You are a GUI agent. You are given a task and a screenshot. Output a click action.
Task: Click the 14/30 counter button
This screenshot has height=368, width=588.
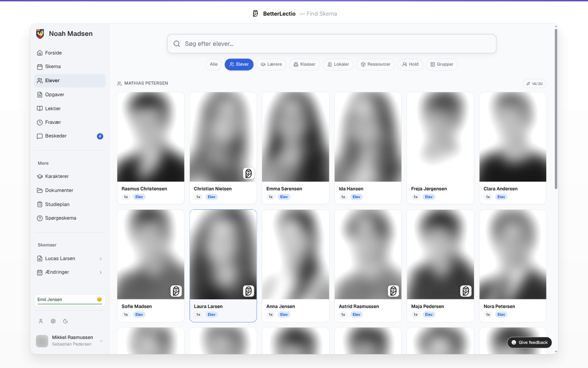click(534, 84)
